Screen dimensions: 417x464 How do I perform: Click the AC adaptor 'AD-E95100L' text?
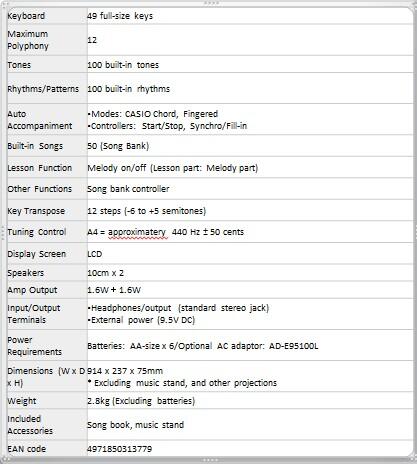tap(293, 346)
